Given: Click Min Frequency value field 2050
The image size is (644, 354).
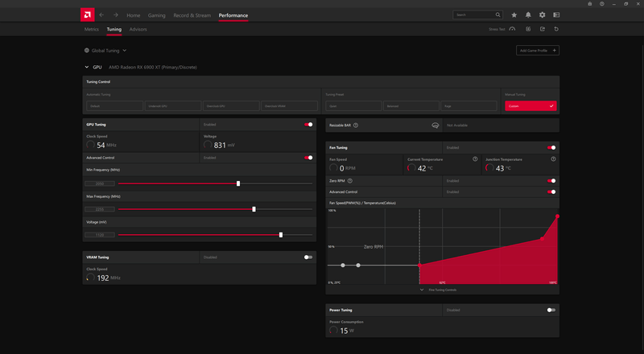Looking at the screenshot, I should click(100, 183).
